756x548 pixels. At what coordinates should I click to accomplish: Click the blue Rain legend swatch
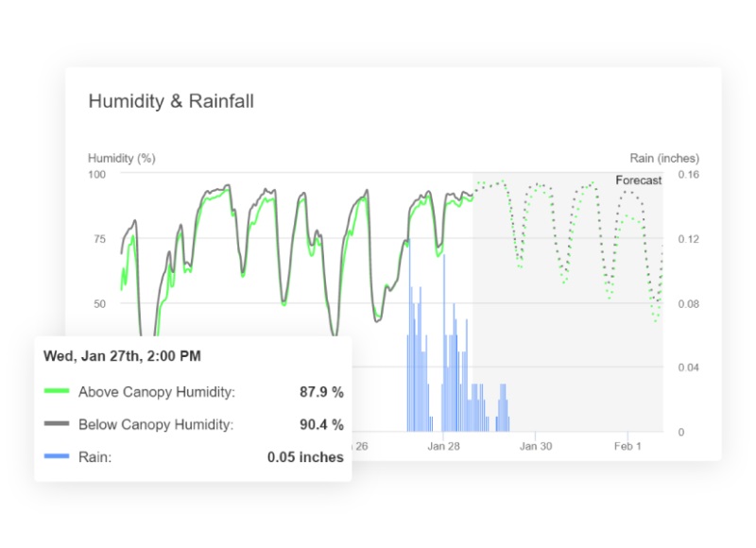57,457
